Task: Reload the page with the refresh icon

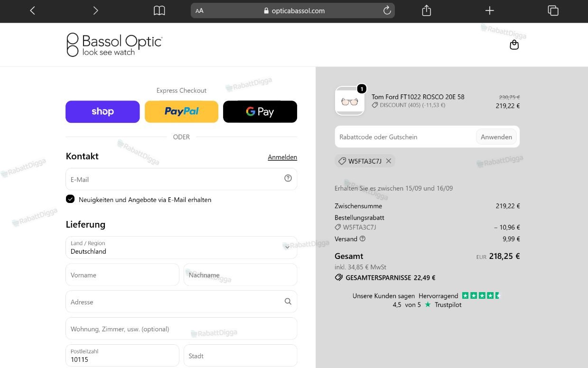Action: (x=387, y=10)
